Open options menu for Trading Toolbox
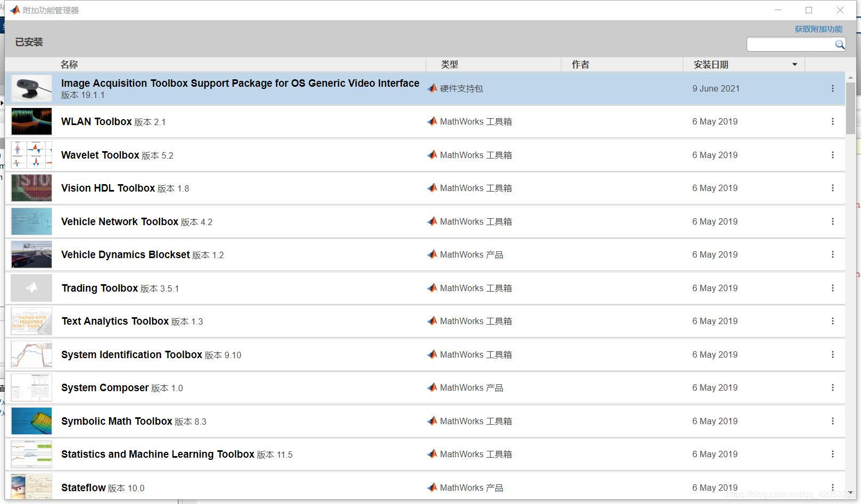 833,288
